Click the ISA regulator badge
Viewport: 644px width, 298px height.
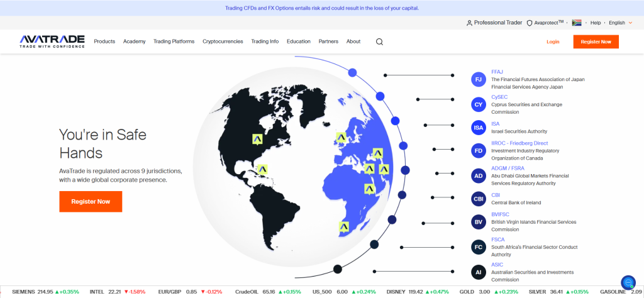(479, 128)
